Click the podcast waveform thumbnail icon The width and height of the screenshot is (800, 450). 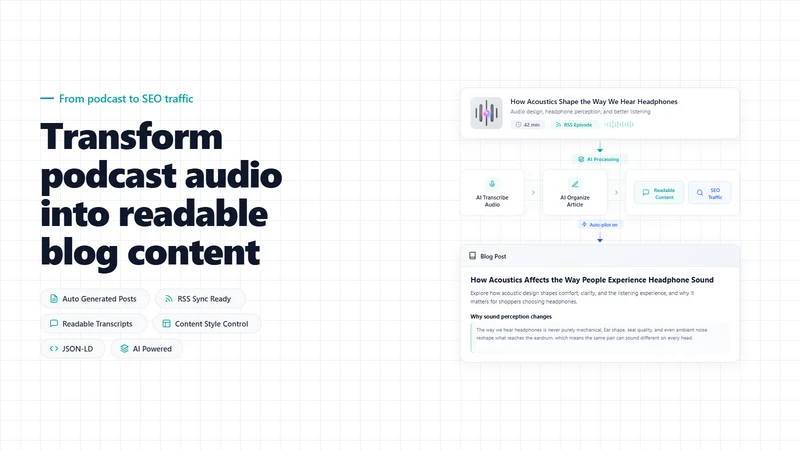point(486,113)
